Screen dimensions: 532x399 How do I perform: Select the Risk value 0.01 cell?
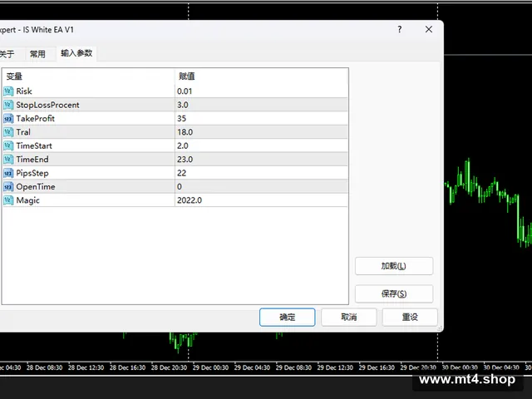click(261, 91)
